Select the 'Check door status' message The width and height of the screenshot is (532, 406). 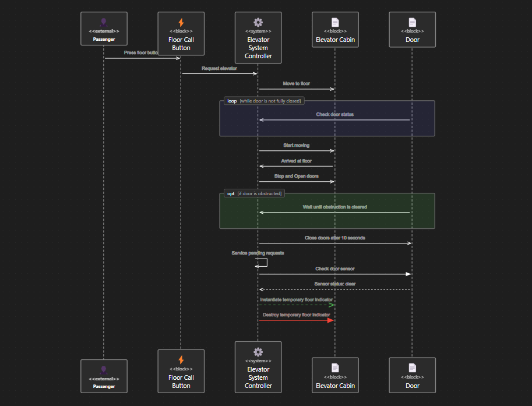click(x=335, y=114)
